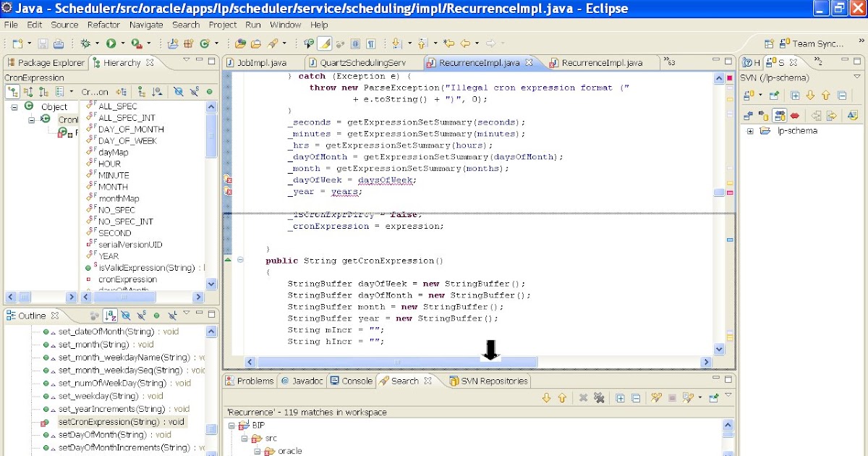Toggle Hide Fields in Hierarchy members

178,92
